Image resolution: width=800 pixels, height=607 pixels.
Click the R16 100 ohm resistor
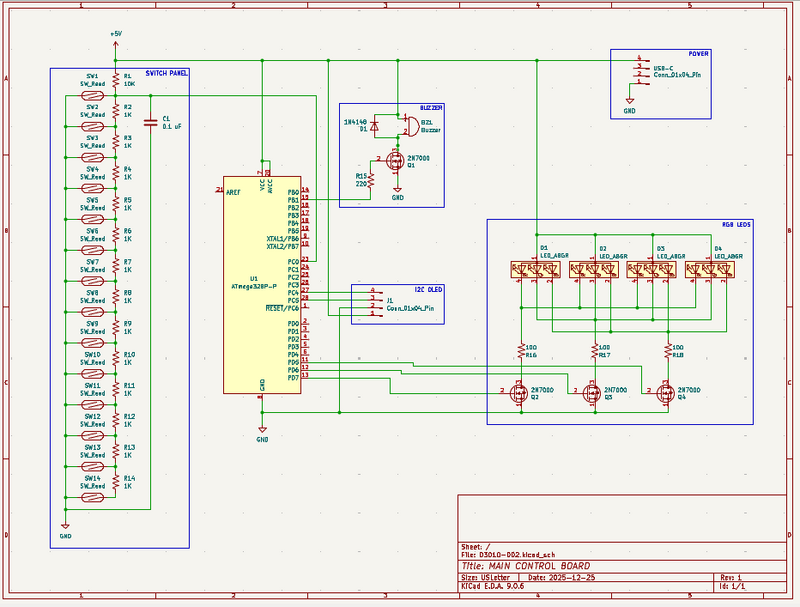520,350
